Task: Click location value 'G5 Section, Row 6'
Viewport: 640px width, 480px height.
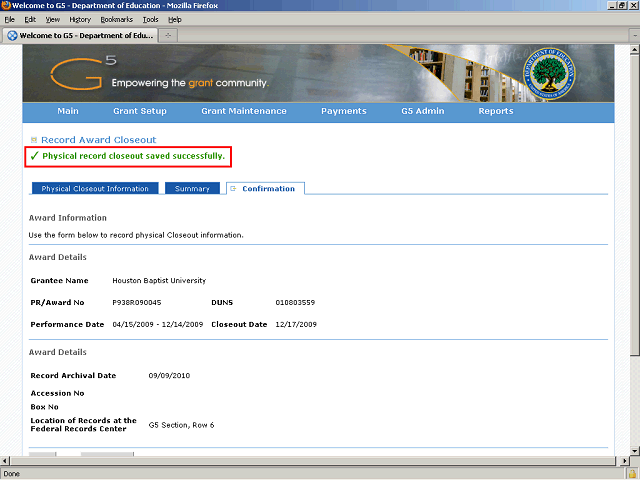Action: point(181,425)
